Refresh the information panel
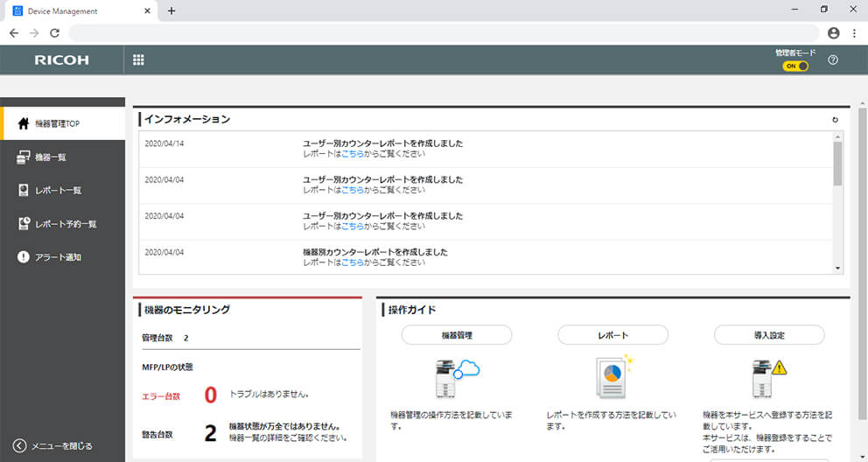 [x=835, y=120]
